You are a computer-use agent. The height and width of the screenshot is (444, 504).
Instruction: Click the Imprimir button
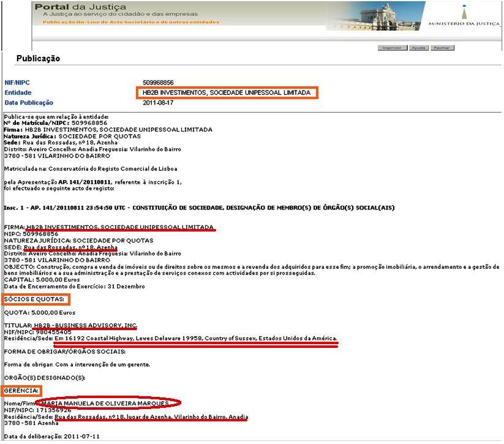point(393,48)
